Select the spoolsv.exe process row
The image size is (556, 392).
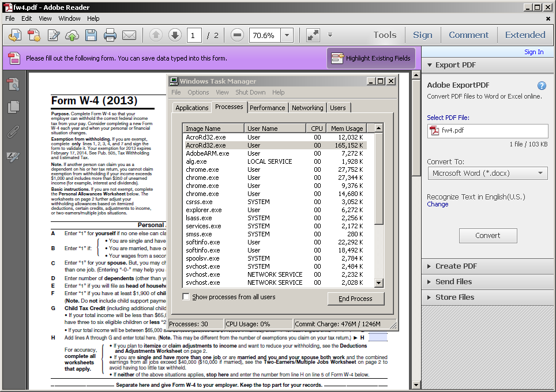pos(275,258)
